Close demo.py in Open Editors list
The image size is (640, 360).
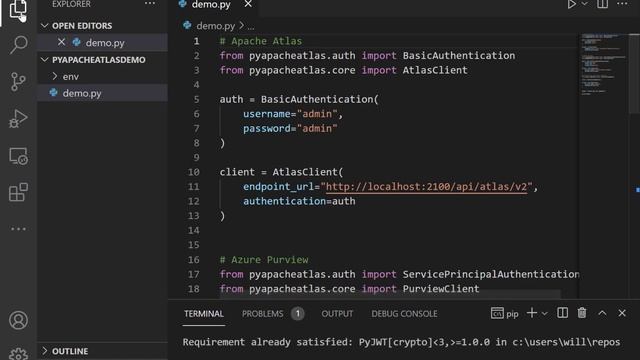tap(61, 42)
